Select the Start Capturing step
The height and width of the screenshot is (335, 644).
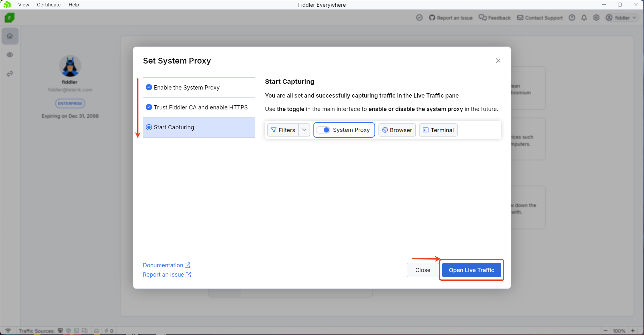(x=199, y=127)
